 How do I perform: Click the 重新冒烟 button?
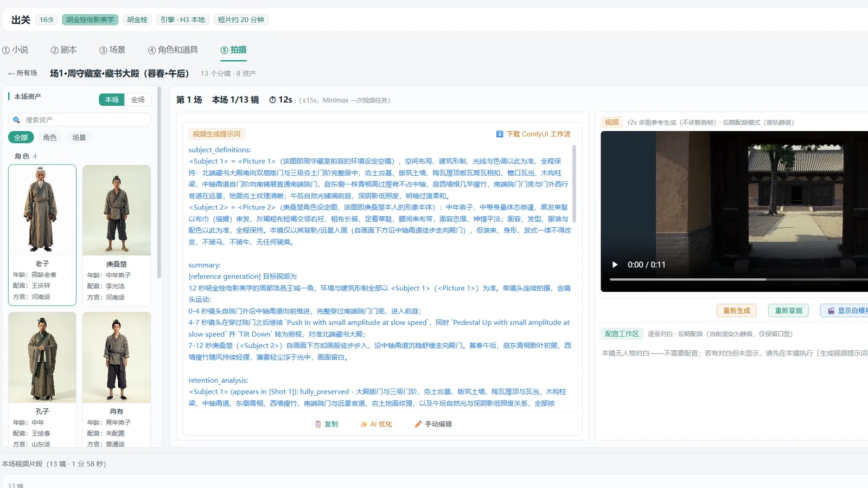tap(788, 311)
